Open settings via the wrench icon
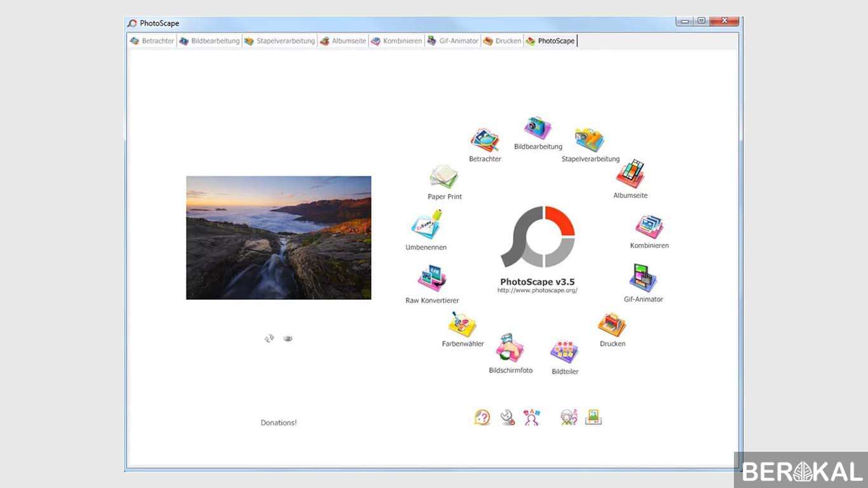 coord(507,417)
